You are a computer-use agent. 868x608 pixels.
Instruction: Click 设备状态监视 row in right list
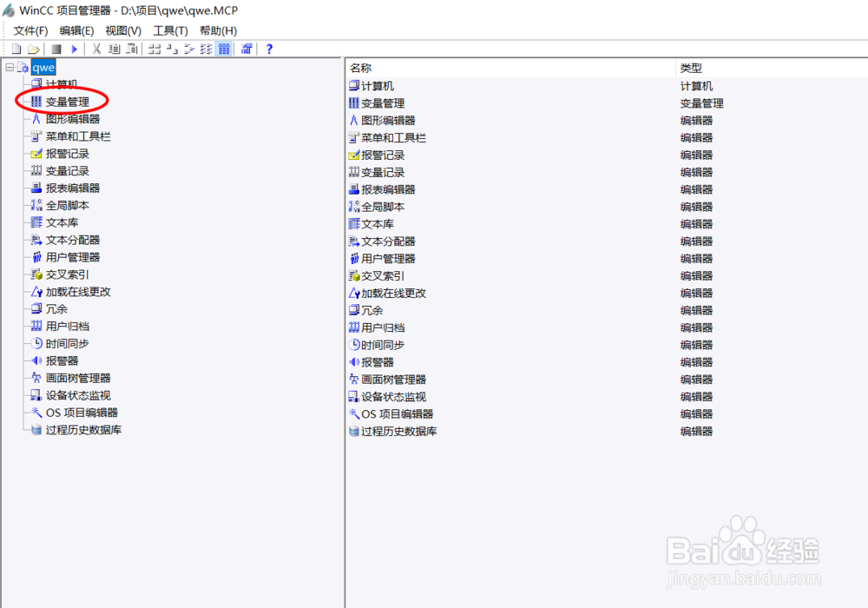point(608,396)
